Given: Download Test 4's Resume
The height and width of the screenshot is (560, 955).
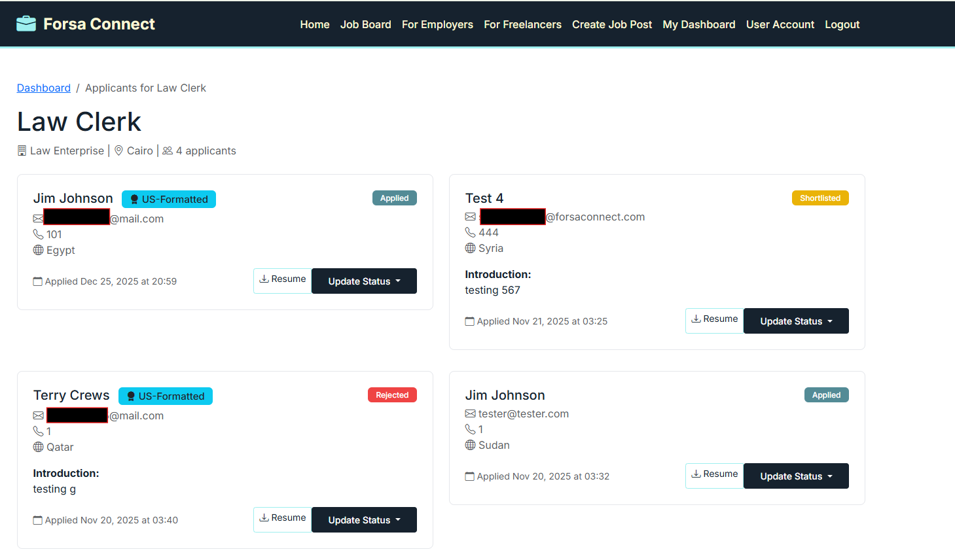Looking at the screenshot, I should tap(714, 319).
